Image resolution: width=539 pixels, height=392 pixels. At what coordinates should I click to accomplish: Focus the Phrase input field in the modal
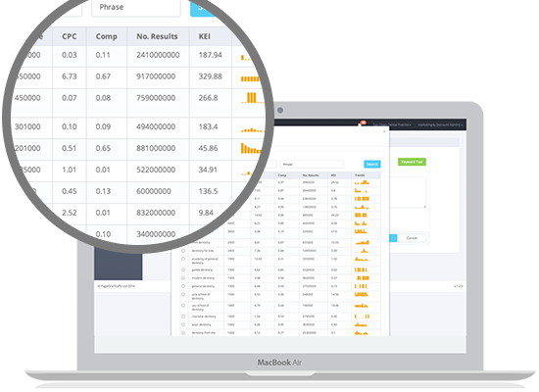coord(312,165)
